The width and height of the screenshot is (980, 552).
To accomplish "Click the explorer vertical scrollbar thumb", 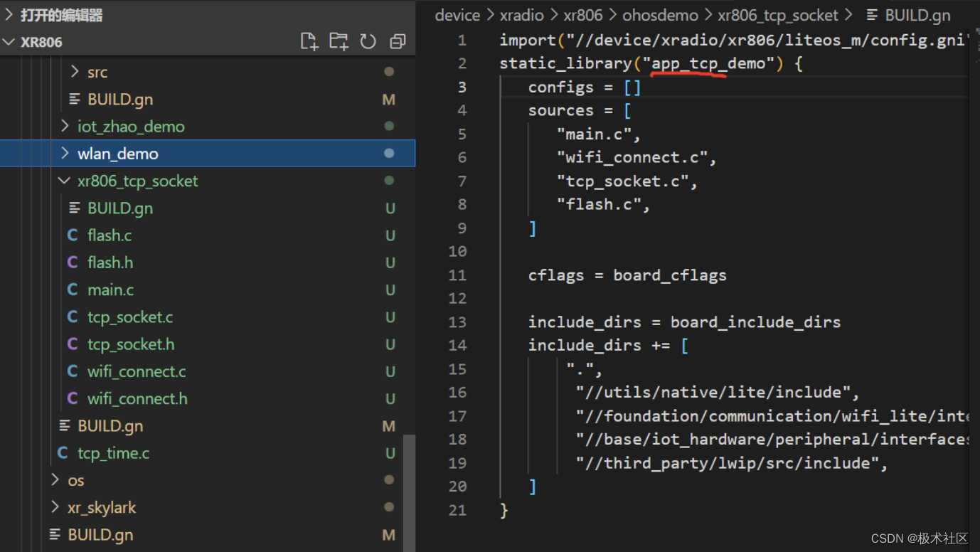I will click(409, 494).
